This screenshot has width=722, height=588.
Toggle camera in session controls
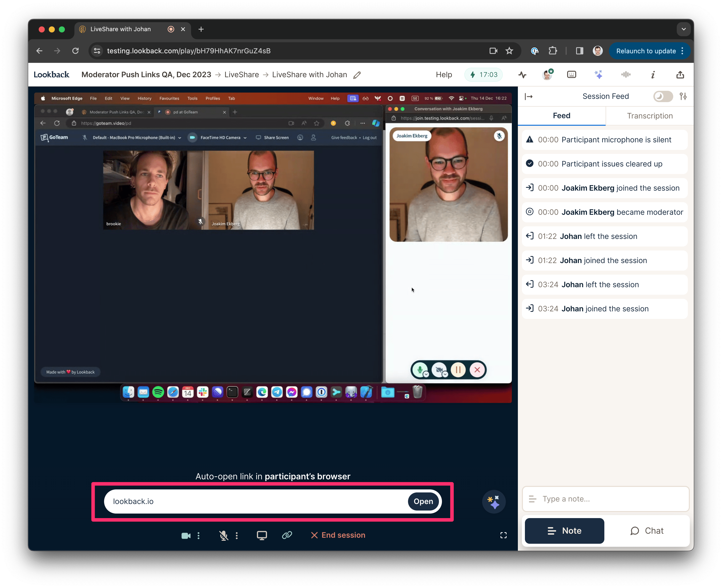pos(186,535)
